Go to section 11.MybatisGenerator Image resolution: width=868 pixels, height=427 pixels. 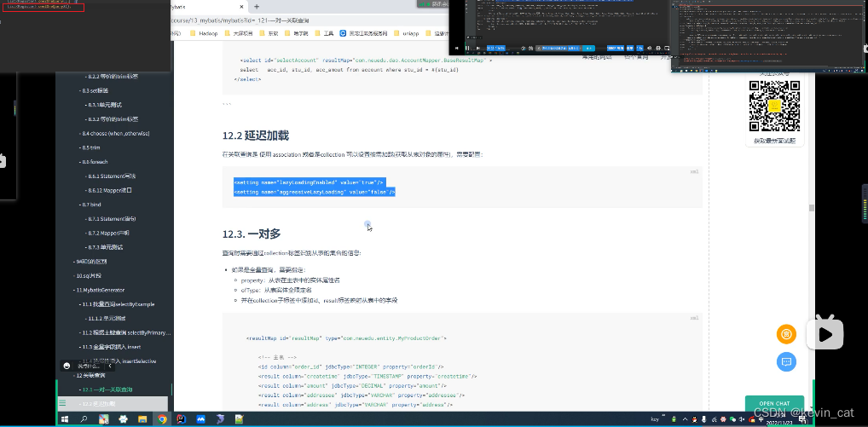pos(100,290)
